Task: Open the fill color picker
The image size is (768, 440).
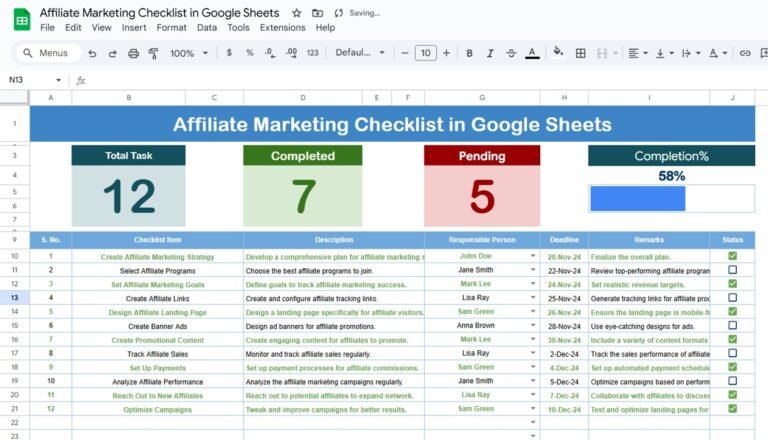Action: (x=558, y=52)
